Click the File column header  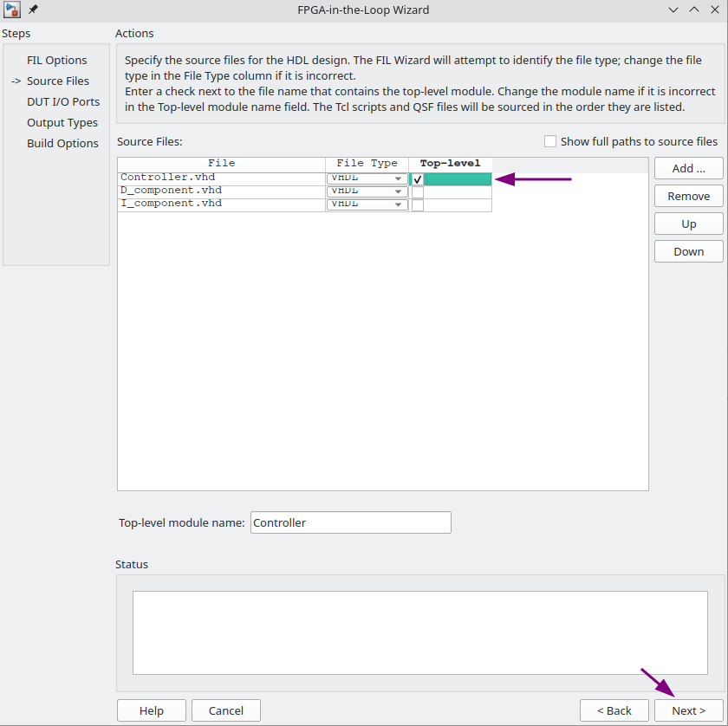pyautogui.click(x=222, y=164)
